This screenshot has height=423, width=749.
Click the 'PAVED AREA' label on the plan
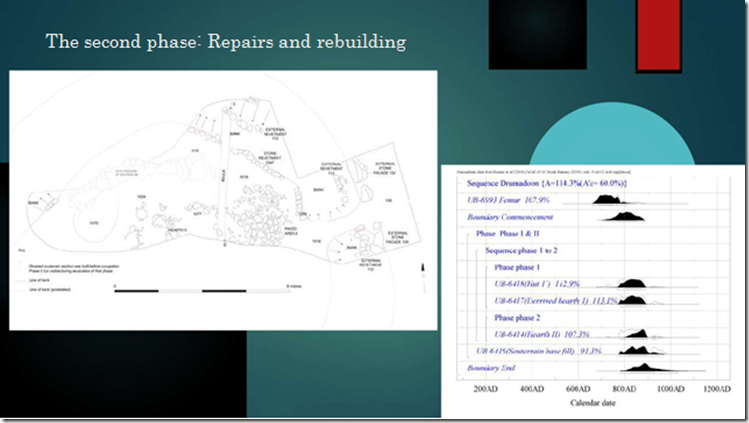(x=291, y=231)
